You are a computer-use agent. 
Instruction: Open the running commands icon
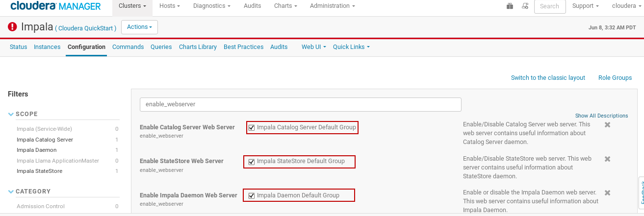coord(525,6)
